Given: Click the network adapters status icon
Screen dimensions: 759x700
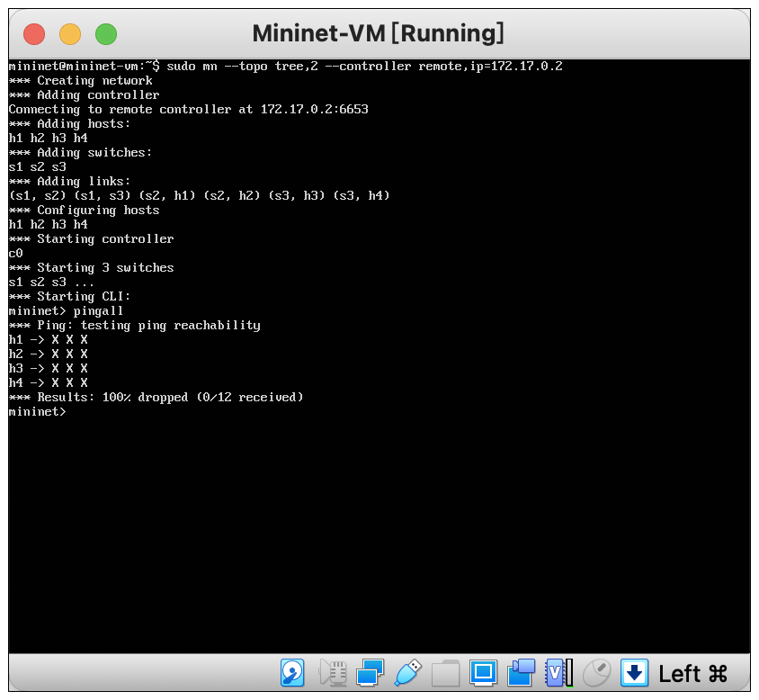Looking at the screenshot, I should (370, 672).
